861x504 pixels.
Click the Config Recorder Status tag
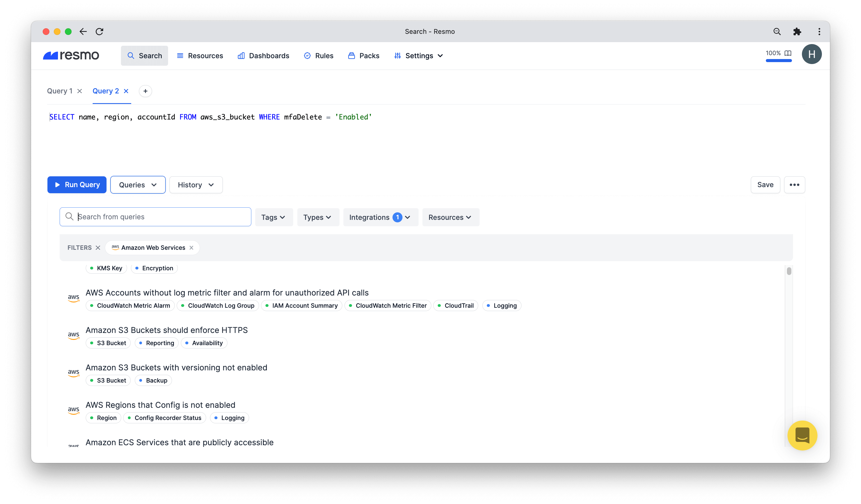pyautogui.click(x=165, y=418)
